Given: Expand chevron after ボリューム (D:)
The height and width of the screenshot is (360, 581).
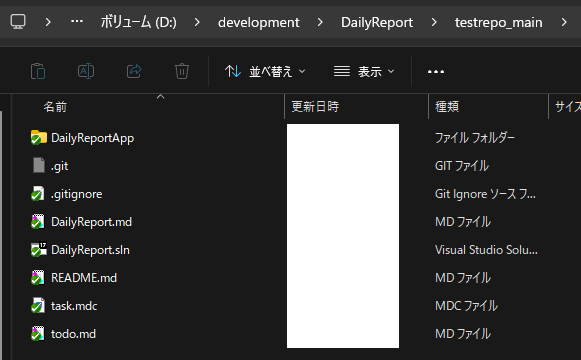Looking at the screenshot, I should (x=197, y=22).
